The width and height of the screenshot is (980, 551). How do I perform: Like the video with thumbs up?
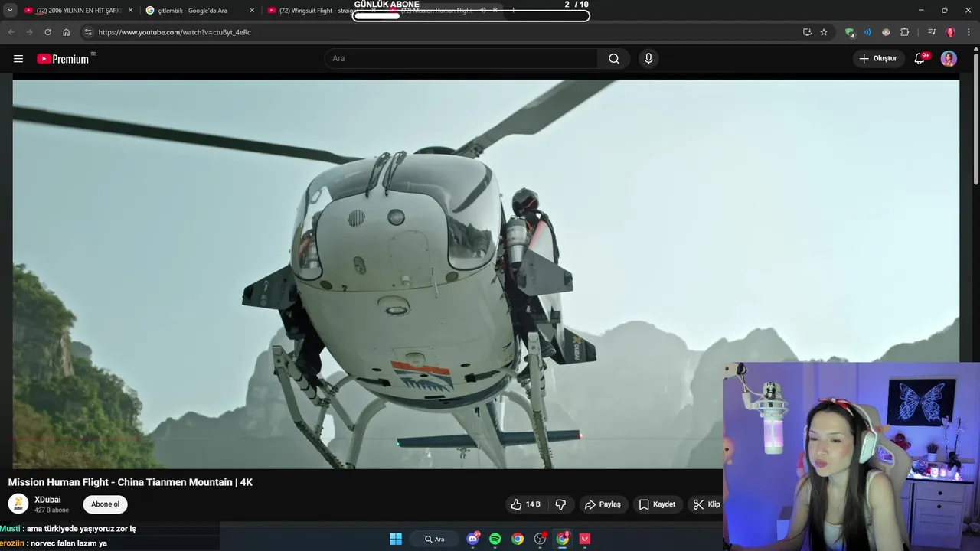[x=525, y=504]
